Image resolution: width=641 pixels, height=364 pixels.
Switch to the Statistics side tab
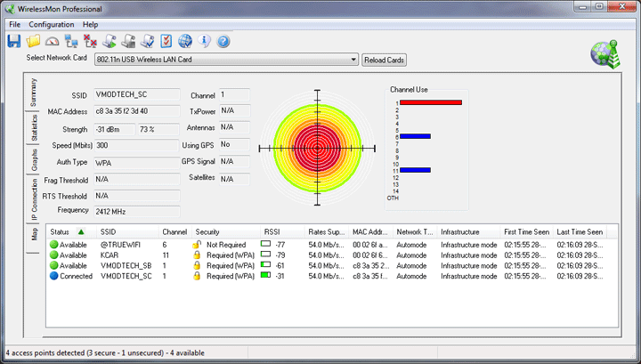(35, 129)
